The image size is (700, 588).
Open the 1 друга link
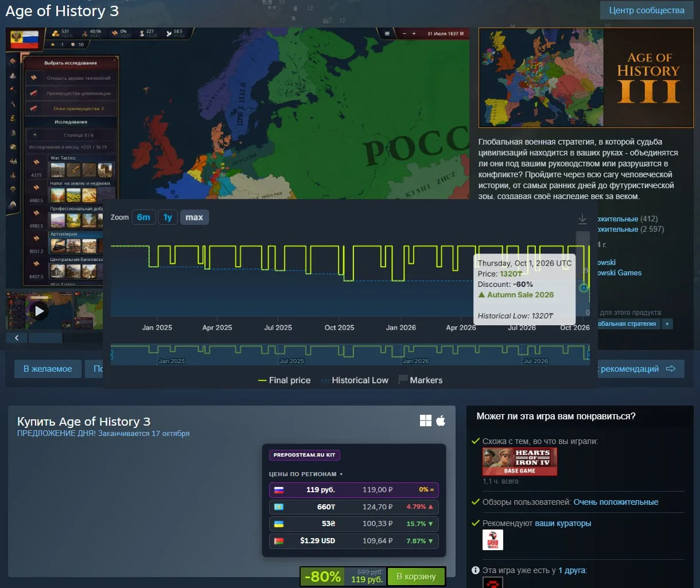point(573,570)
